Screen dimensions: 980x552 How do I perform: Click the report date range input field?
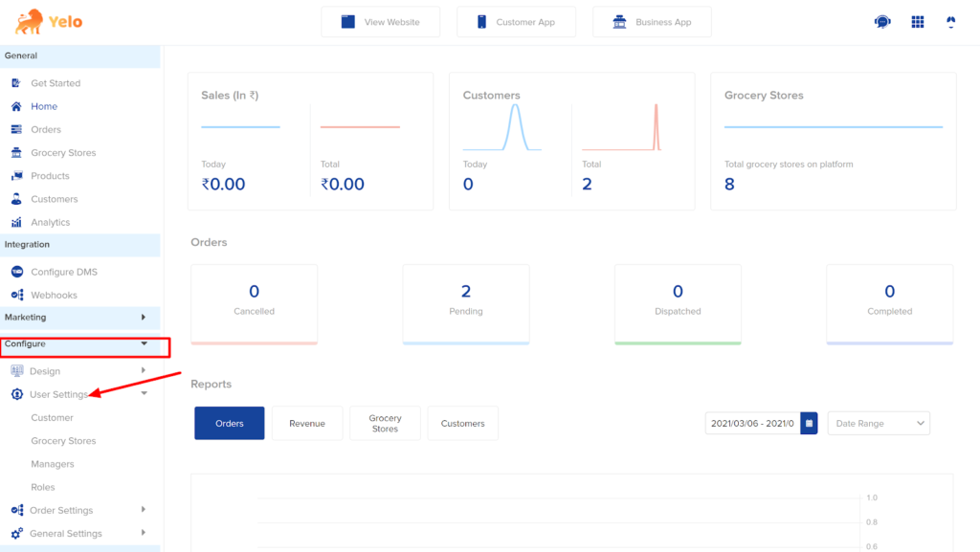pos(752,424)
